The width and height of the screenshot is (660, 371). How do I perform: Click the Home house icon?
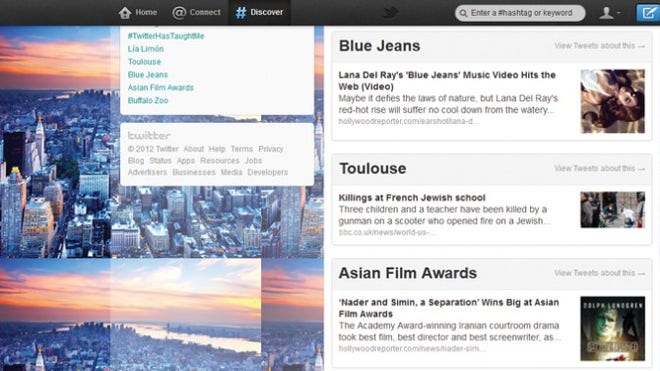click(125, 13)
